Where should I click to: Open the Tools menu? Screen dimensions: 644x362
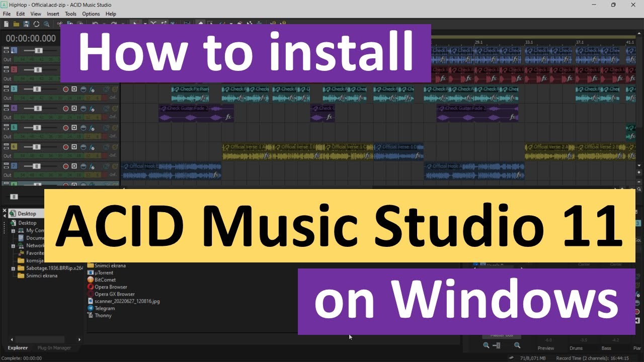70,14
